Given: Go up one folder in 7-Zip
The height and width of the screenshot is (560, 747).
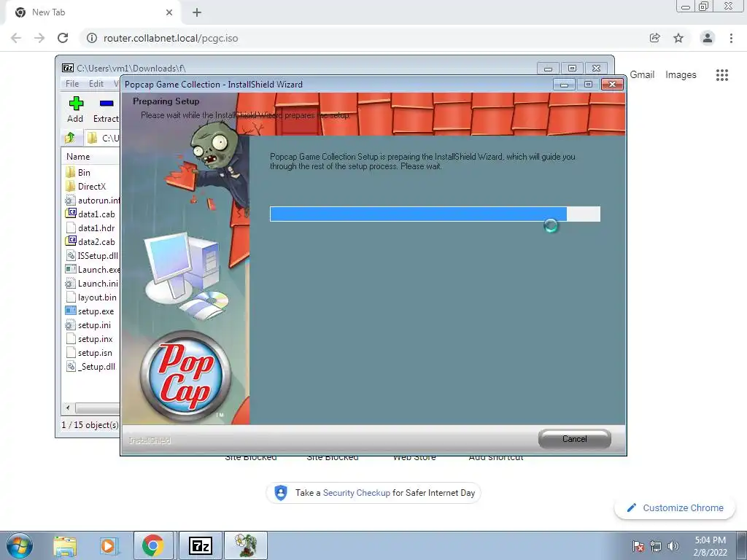Looking at the screenshot, I should 70,138.
